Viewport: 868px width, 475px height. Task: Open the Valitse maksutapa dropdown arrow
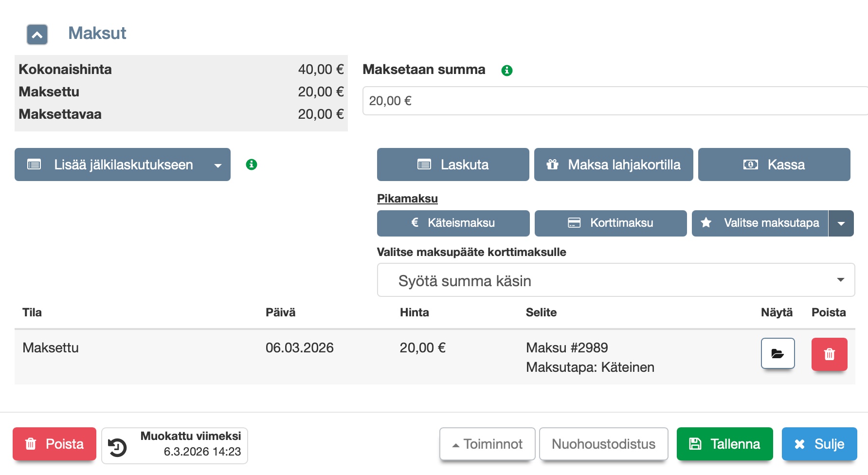click(841, 223)
